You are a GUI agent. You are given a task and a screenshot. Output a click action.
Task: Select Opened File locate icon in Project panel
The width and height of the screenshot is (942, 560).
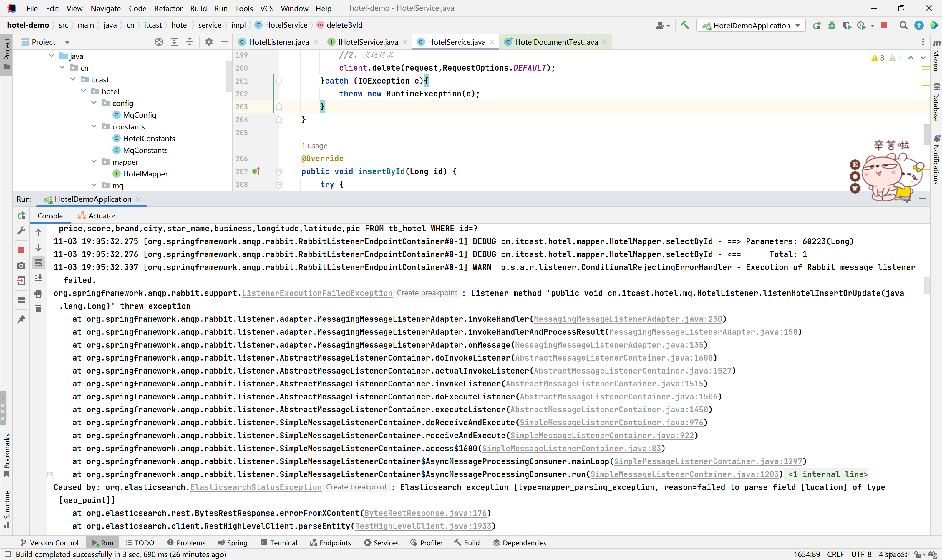coord(159,42)
